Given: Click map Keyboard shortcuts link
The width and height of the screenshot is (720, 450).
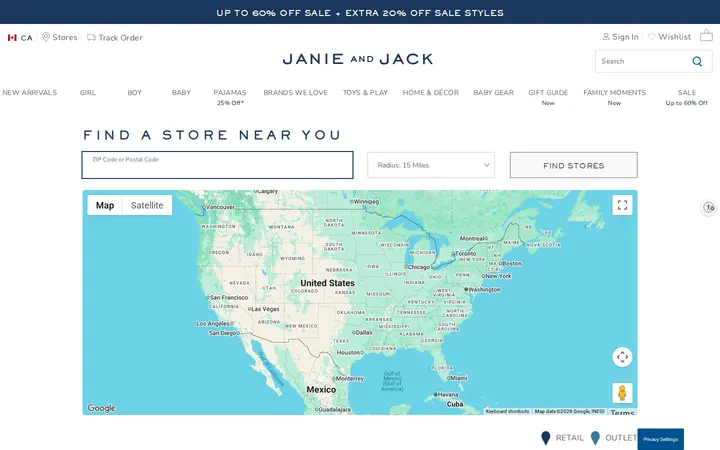Looking at the screenshot, I should [507, 411].
